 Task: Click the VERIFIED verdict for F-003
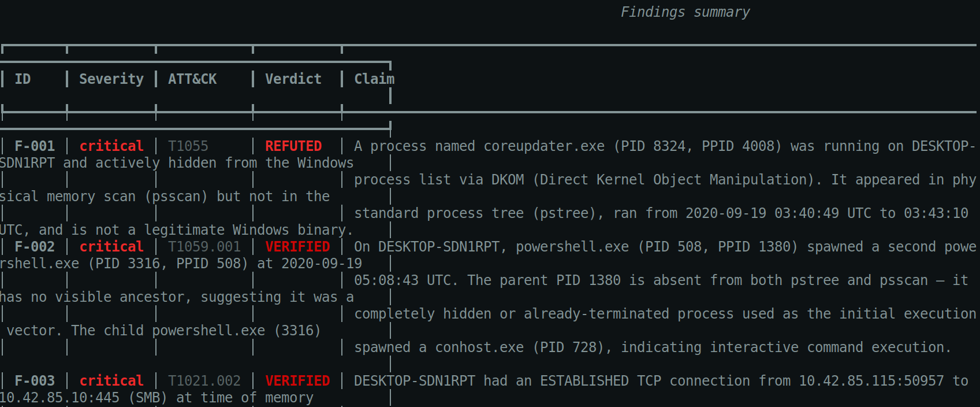tap(297, 381)
